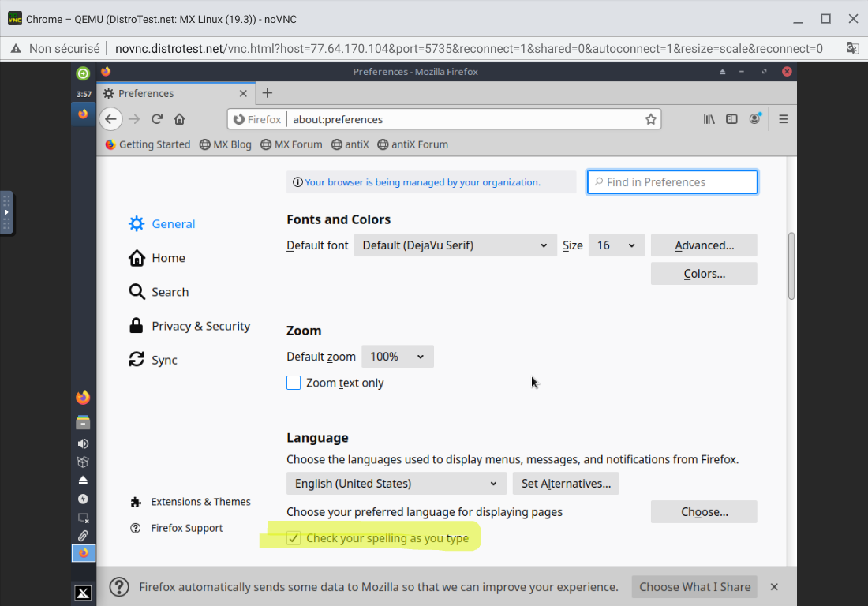The height and width of the screenshot is (606, 868).
Task: Open Extensions & Themes link
Action: tap(190, 501)
